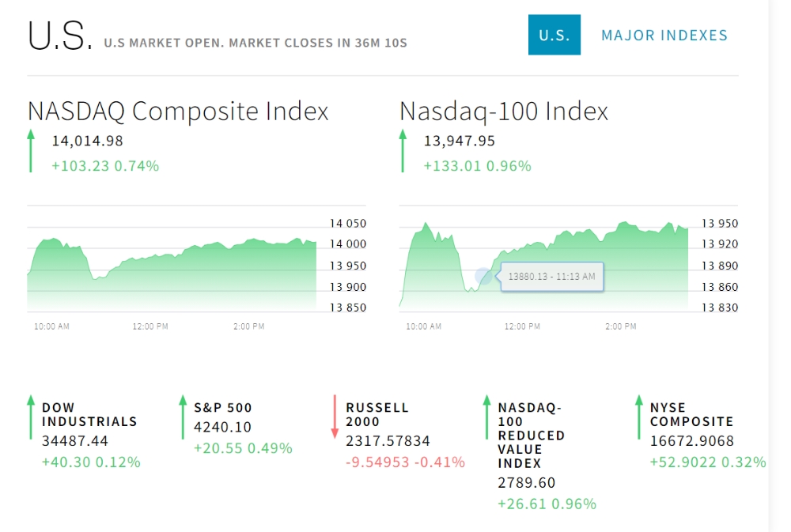Image resolution: width=791 pixels, height=532 pixels.
Task: Open the Dow Industrials index link
Action: pos(89,414)
